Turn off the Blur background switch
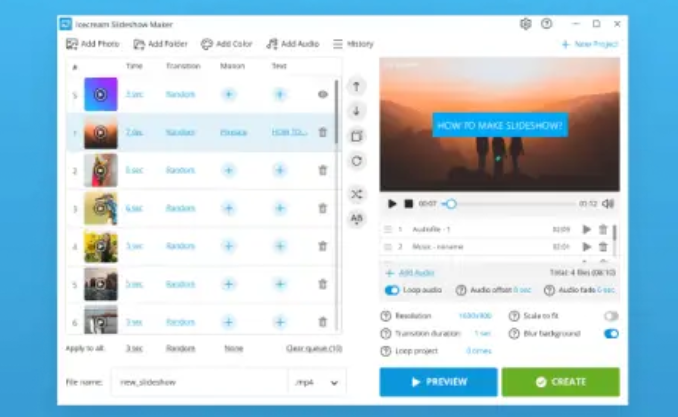 [x=611, y=334]
